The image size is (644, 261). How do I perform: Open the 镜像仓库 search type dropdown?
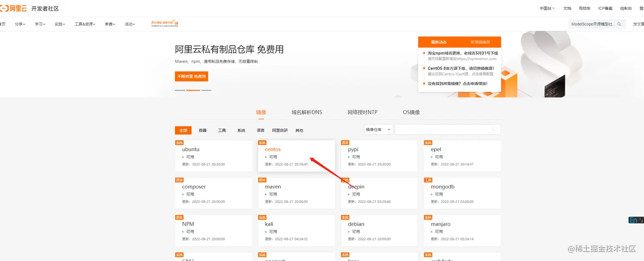tap(378, 130)
